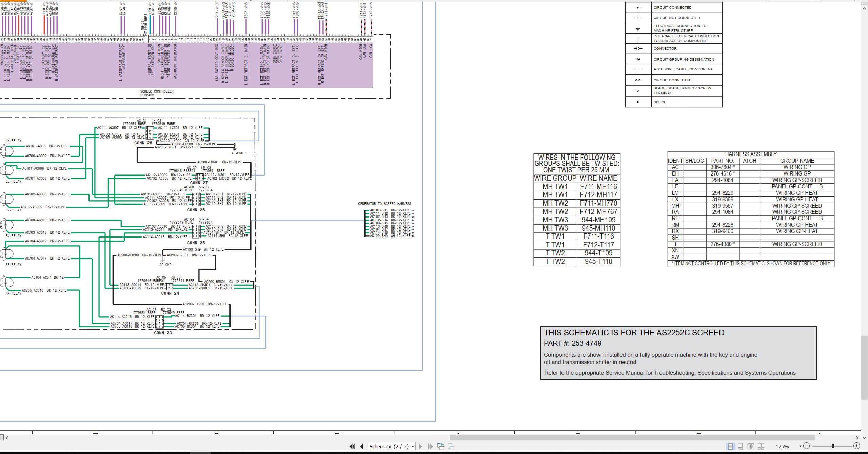Viewport: 868px width, 454px height.
Task: Click the LE-RELAY label
Action: pyautogui.click(x=13, y=181)
